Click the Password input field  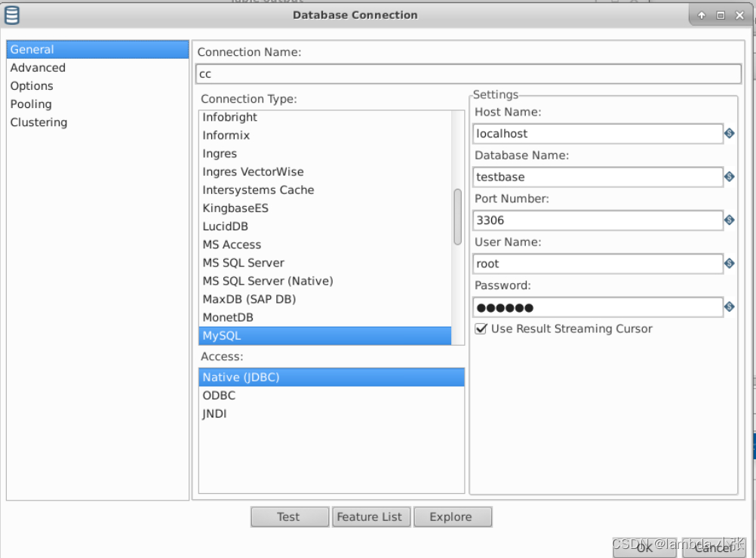[598, 307]
